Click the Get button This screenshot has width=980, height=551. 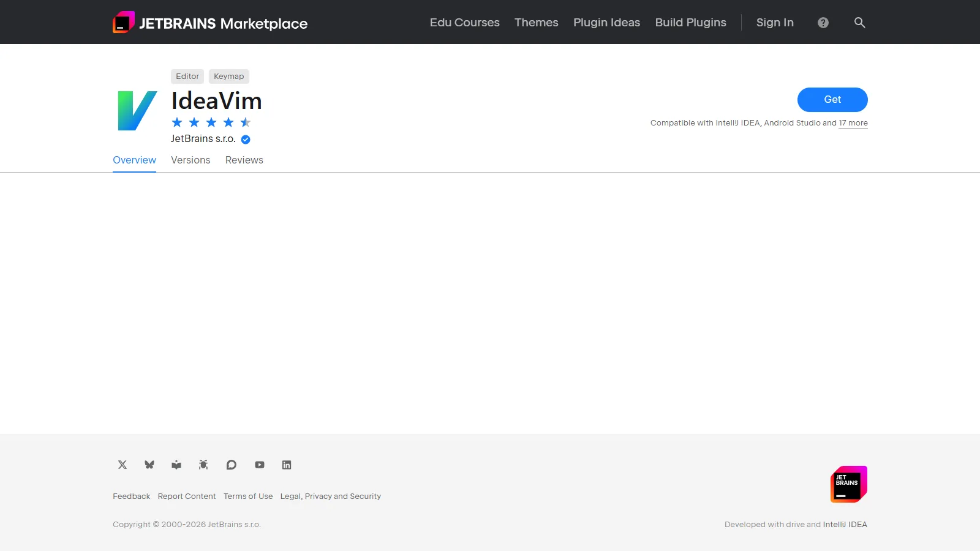(832, 99)
